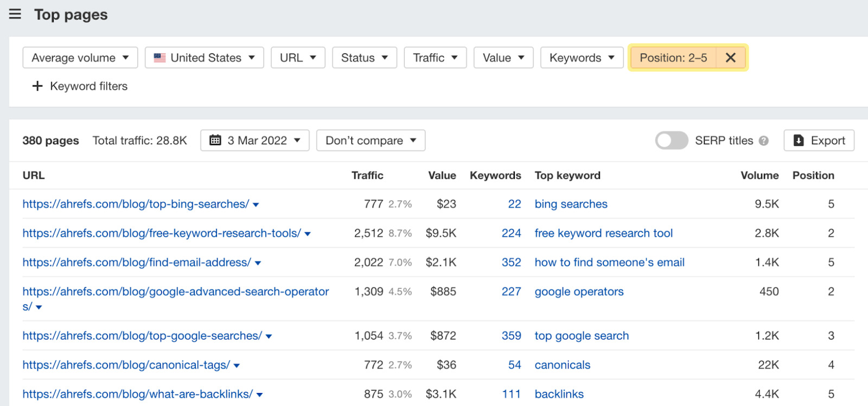Click the 'free keyword research tool' keyword
Image resolution: width=868 pixels, height=406 pixels.
[x=604, y=233]
